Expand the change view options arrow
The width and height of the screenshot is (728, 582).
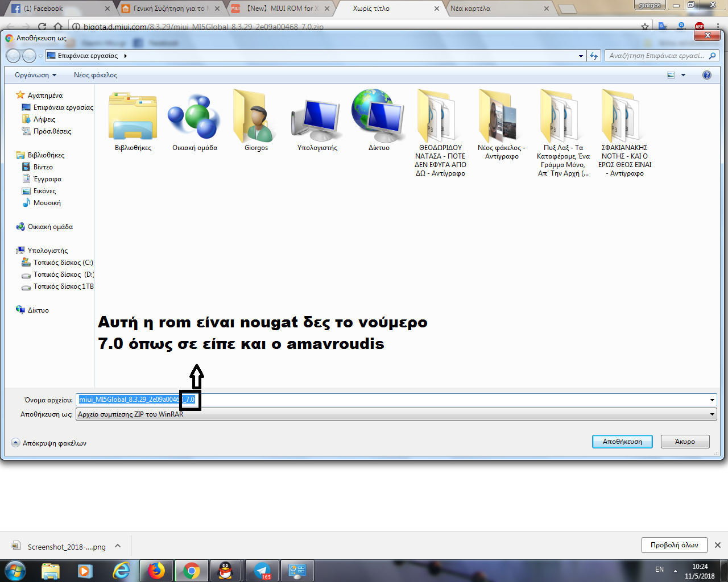tap(683, 75)
